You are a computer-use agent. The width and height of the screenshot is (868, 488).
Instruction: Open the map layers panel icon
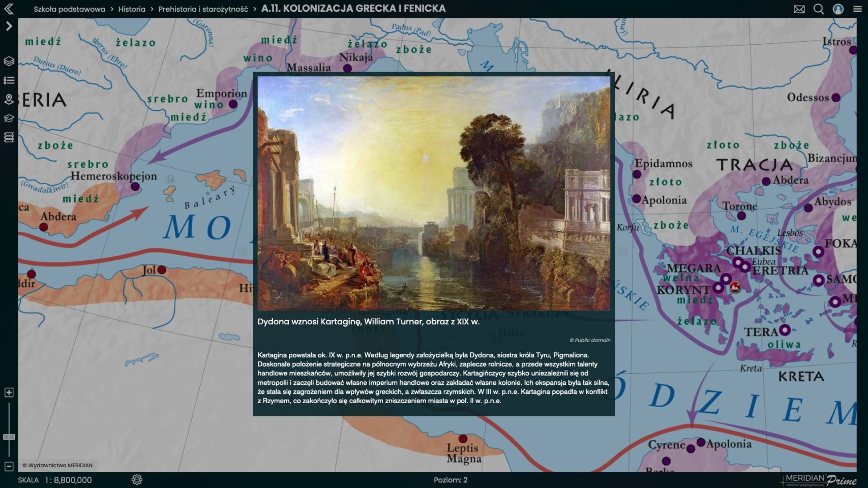pyautogui.click(x=9, y=62)
